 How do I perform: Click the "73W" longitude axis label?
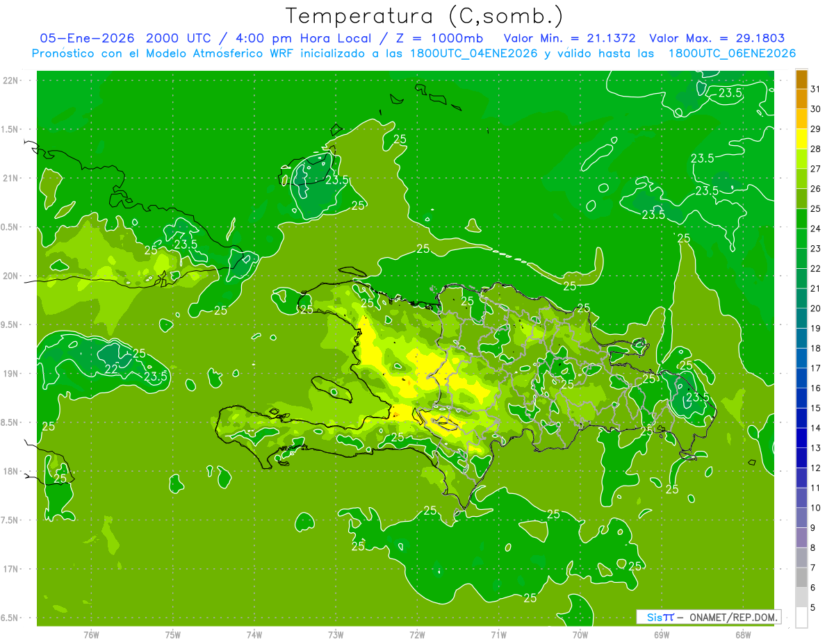click(336, 634)
